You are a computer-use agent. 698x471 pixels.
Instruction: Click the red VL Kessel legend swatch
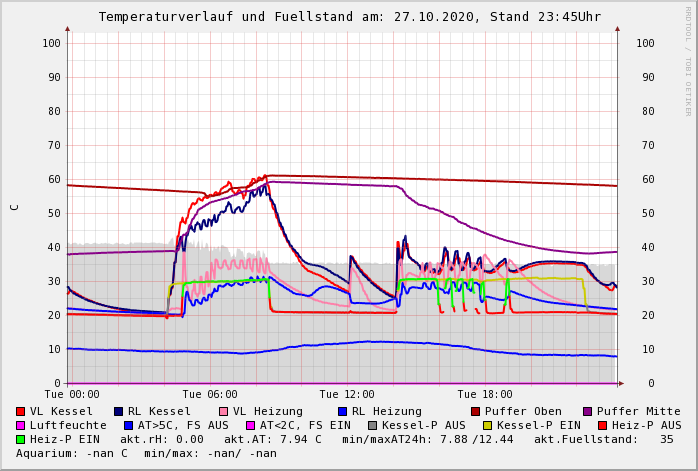point(21,411)
